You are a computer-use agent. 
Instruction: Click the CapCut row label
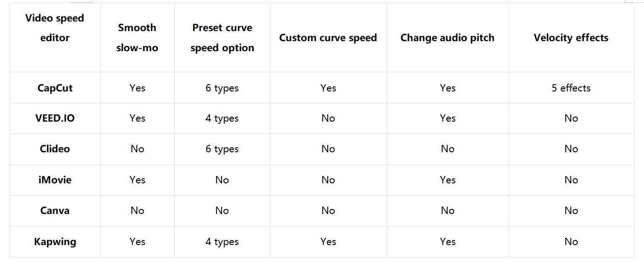coord(55,88)
